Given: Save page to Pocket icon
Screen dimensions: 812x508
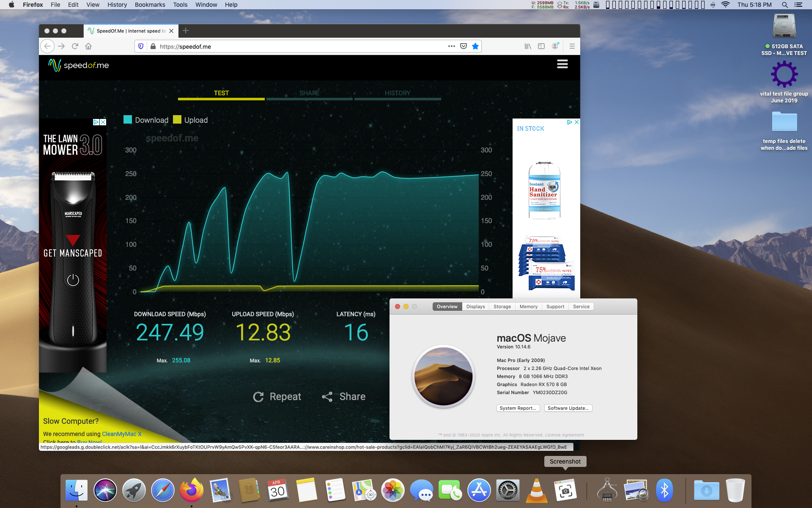Looking at the screenshot, I should point(464,46).
